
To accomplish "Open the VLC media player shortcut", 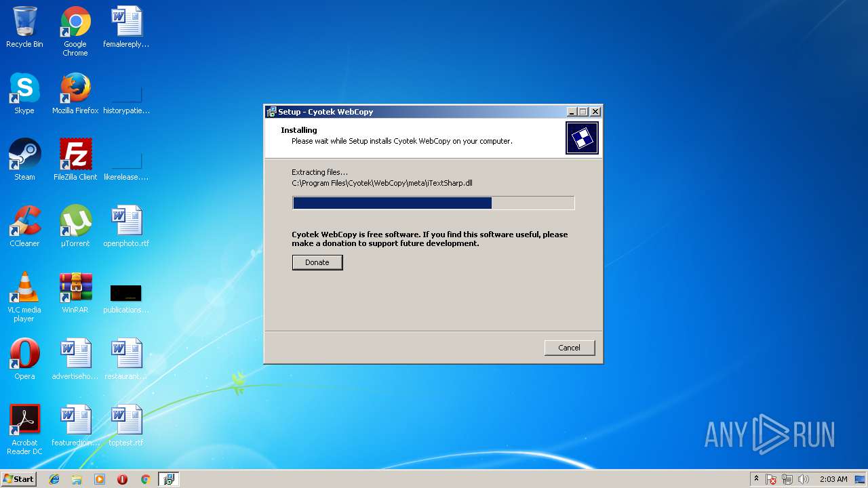I will pyautogui.click(x=24, y=298).
